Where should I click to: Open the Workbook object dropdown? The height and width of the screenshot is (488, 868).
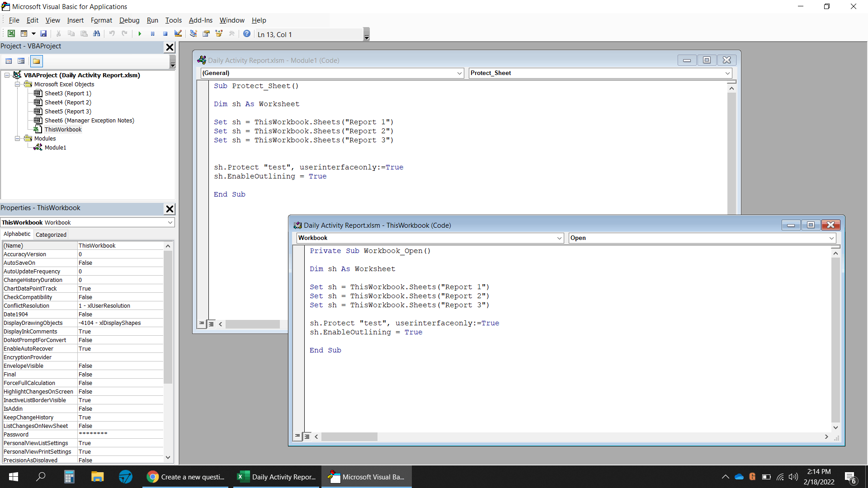pos(559,238)
